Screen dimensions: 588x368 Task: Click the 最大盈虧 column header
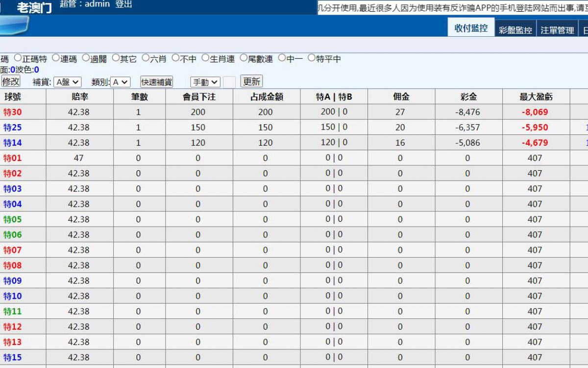coord(536,97)
